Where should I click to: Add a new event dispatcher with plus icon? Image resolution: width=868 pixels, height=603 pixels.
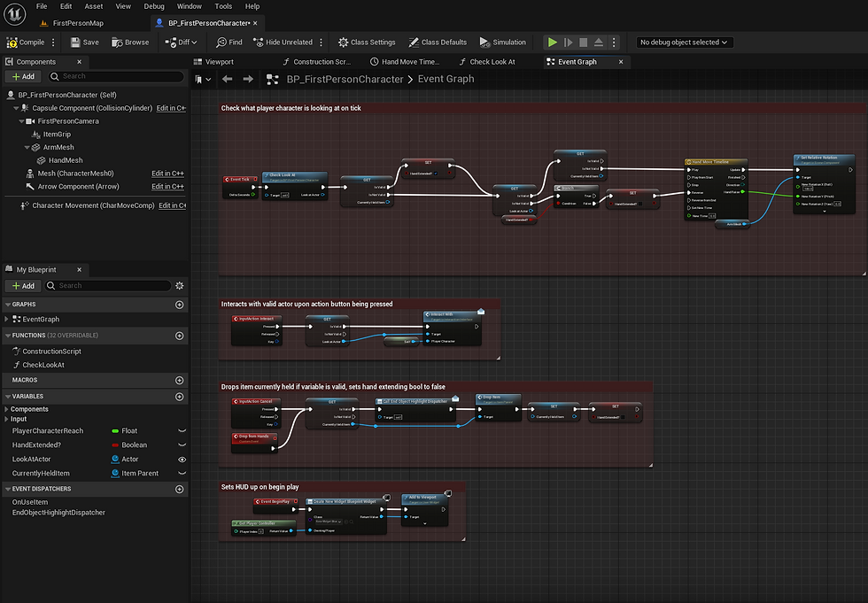point(179,489)
